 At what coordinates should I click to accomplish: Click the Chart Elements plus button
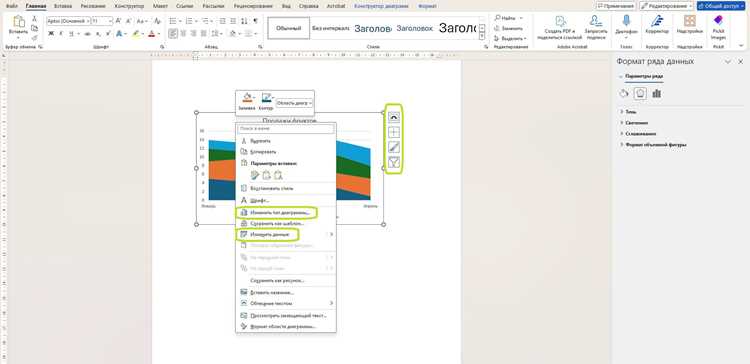(x=394, y=132)
